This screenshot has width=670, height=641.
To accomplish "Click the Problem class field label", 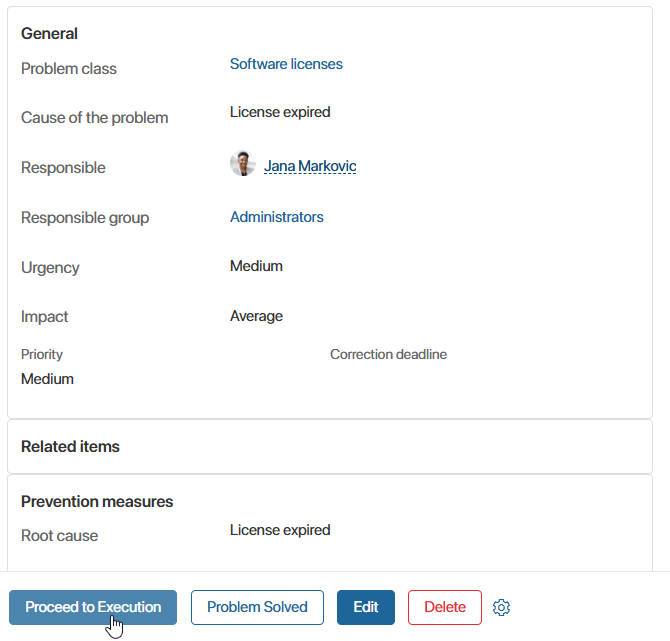I will tap(69, 69).
